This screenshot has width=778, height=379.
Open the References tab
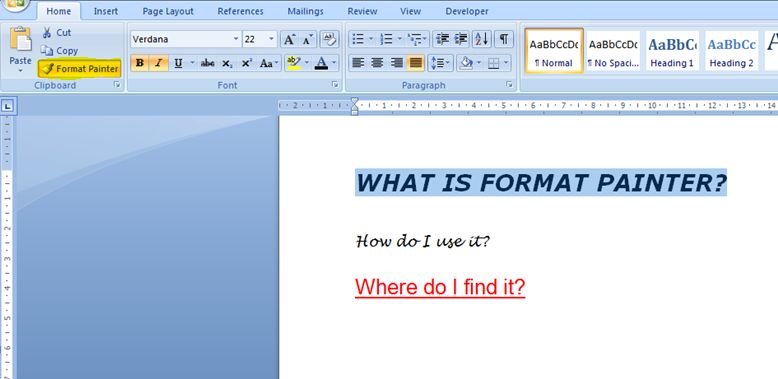(x=240, y=11)
